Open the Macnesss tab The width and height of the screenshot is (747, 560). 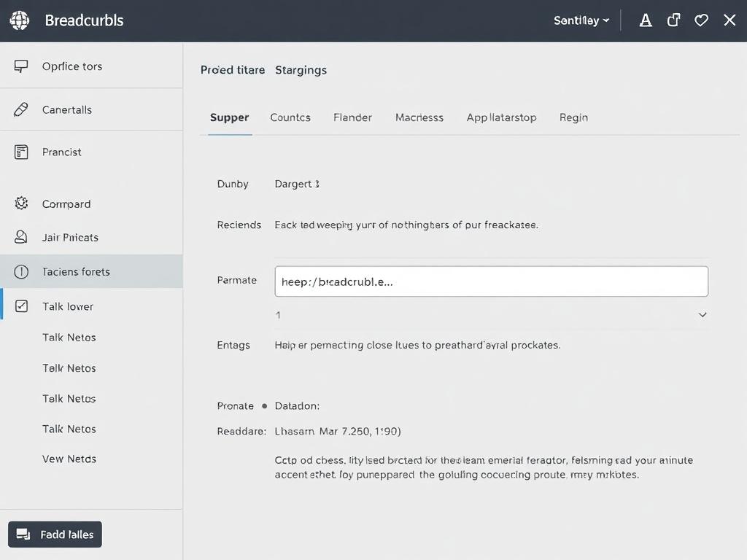tap(419, 117)
